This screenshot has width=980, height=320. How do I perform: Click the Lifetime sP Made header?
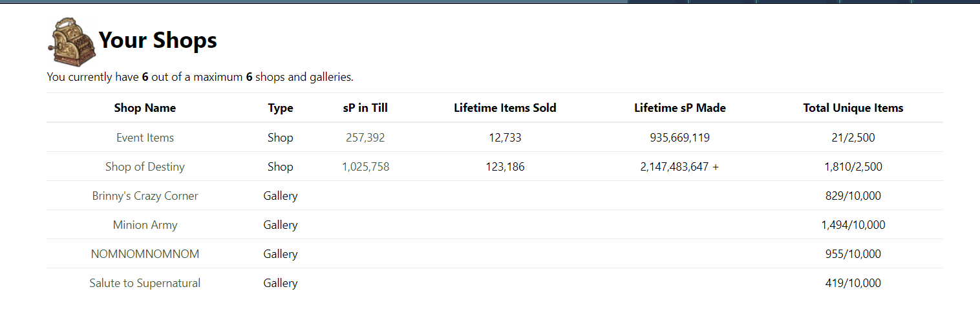[679, 108]
